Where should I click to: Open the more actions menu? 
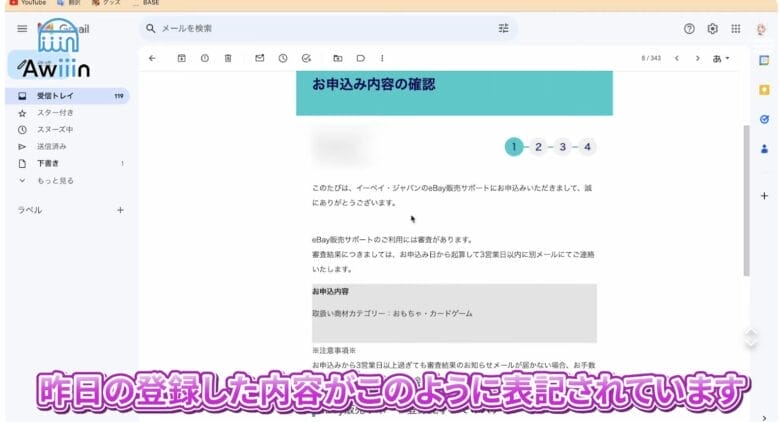[x=382, y=58]
